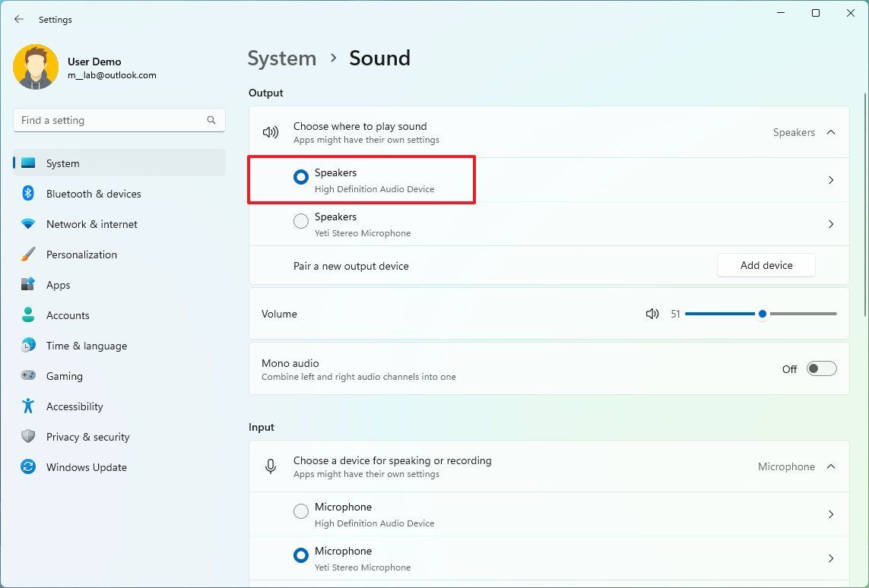Adjust the Volume slider

click(x=761, y=314)
